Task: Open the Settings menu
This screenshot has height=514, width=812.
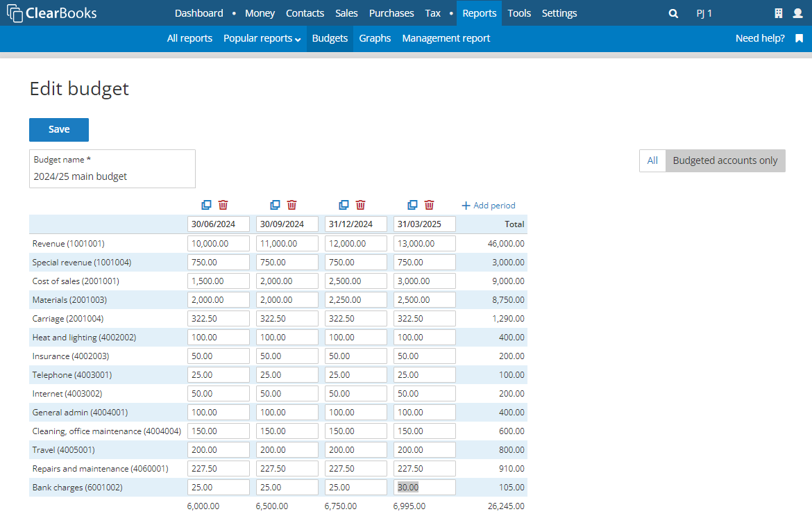Action: click(x=559, y=13)
